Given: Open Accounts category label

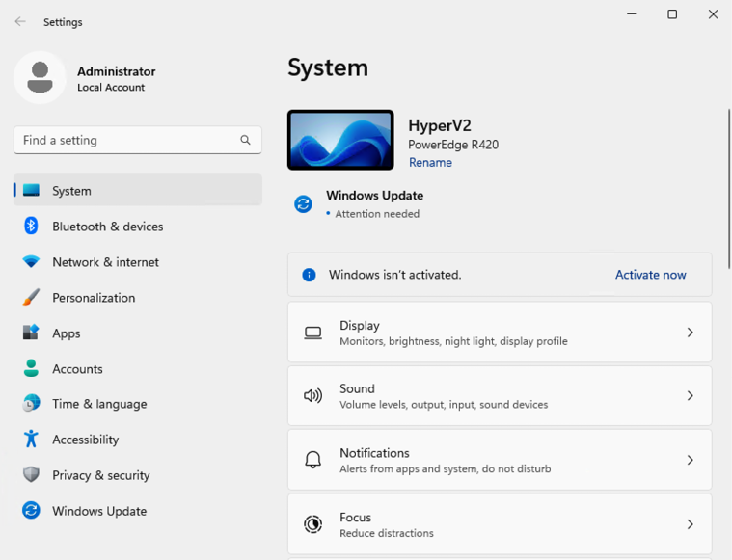Looking at the screenshot, I should click(x=77, y=368).
